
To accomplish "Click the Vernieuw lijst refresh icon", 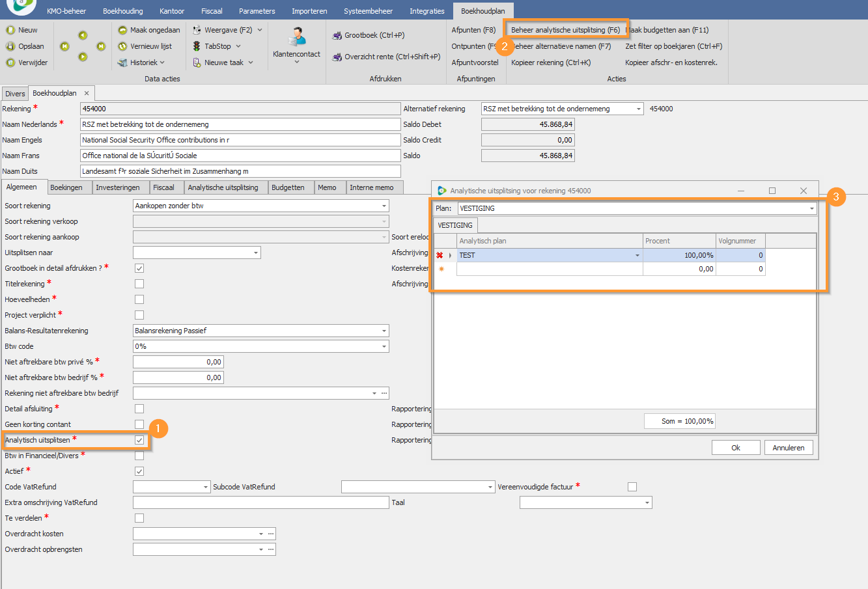I will 122,46.
